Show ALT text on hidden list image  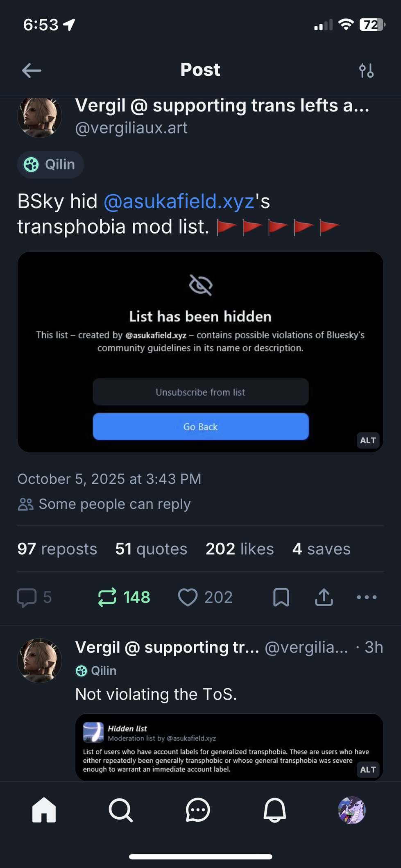coord(368,441)
